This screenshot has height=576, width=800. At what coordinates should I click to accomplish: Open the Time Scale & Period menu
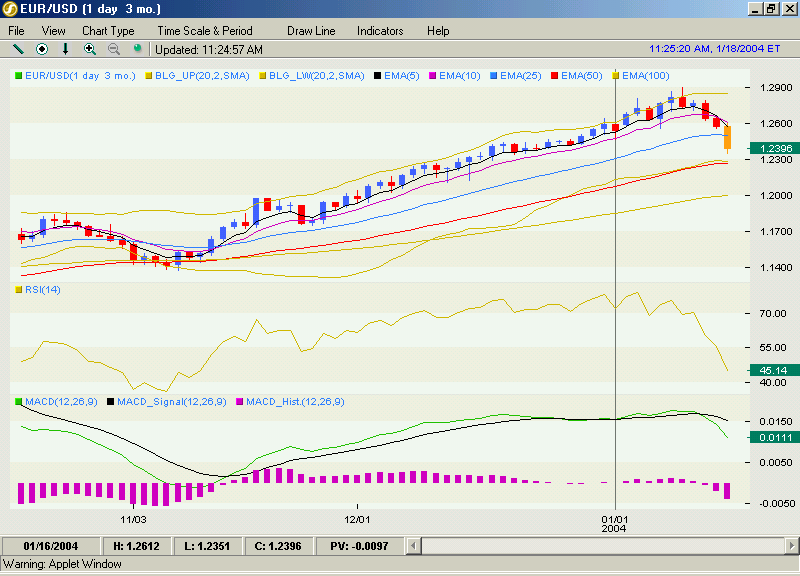[205, 31]
